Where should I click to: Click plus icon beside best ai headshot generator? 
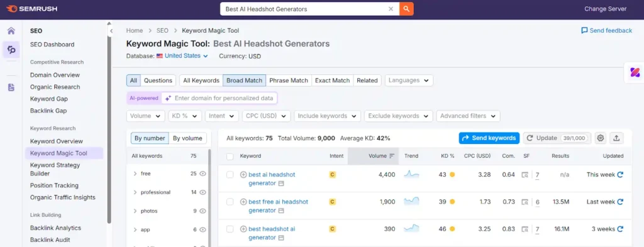click(243, 174)
